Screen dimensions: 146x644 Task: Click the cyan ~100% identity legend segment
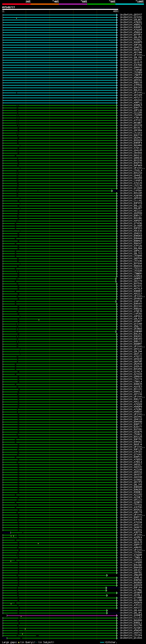tap(130, 4)
